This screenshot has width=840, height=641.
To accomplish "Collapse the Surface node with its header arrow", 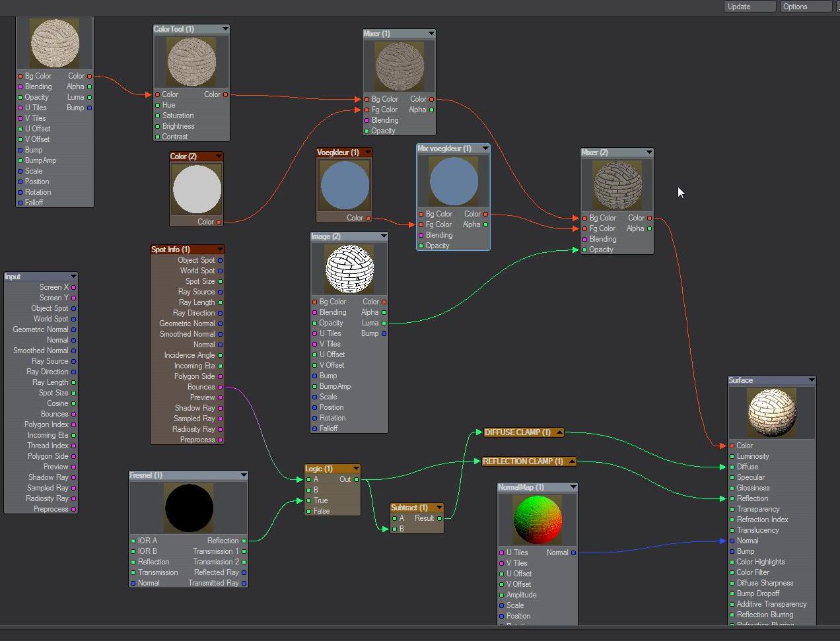I will (x=812, y=380).
